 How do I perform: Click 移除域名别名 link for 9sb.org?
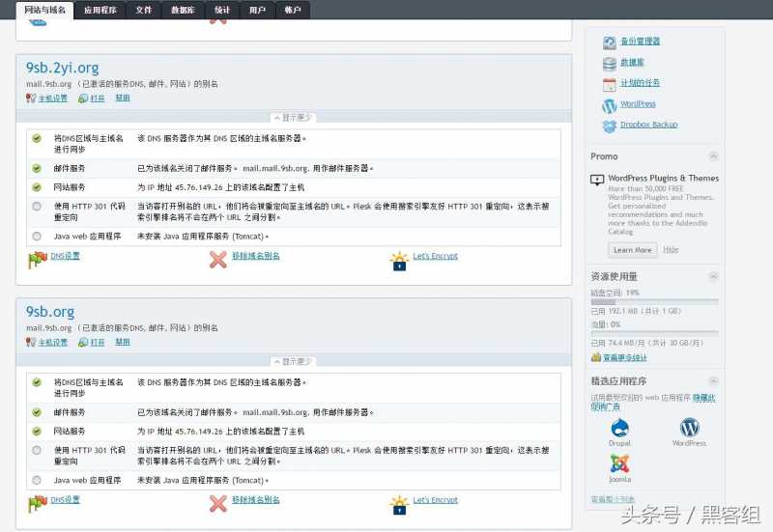[x=256, y=499]
